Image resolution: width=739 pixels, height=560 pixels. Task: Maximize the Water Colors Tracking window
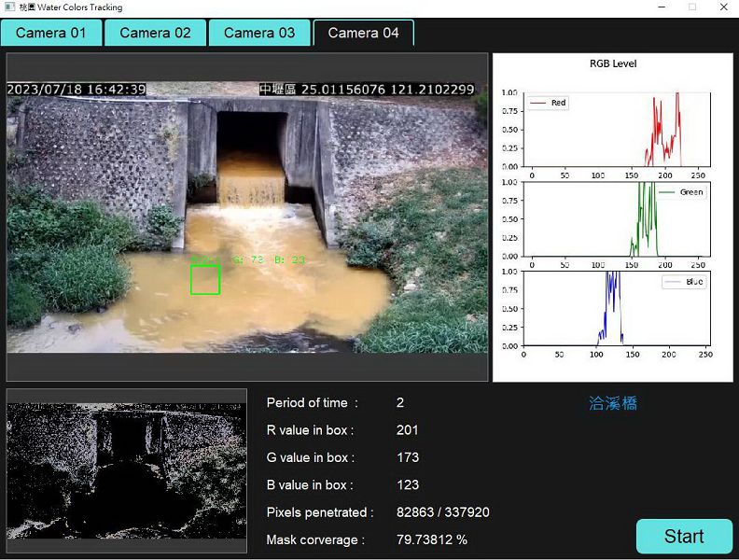[x=692, y=7]
